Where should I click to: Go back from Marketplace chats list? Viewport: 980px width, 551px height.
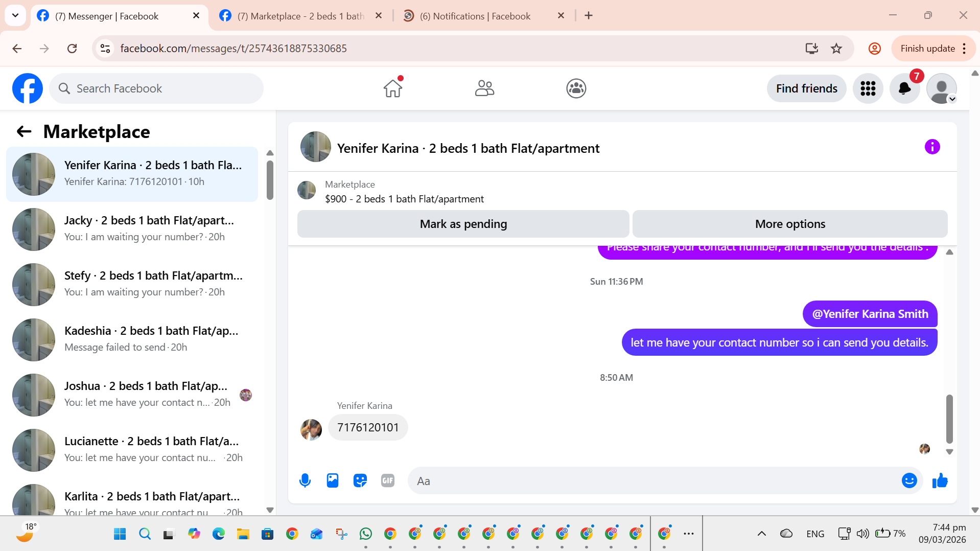coord(24,132)
